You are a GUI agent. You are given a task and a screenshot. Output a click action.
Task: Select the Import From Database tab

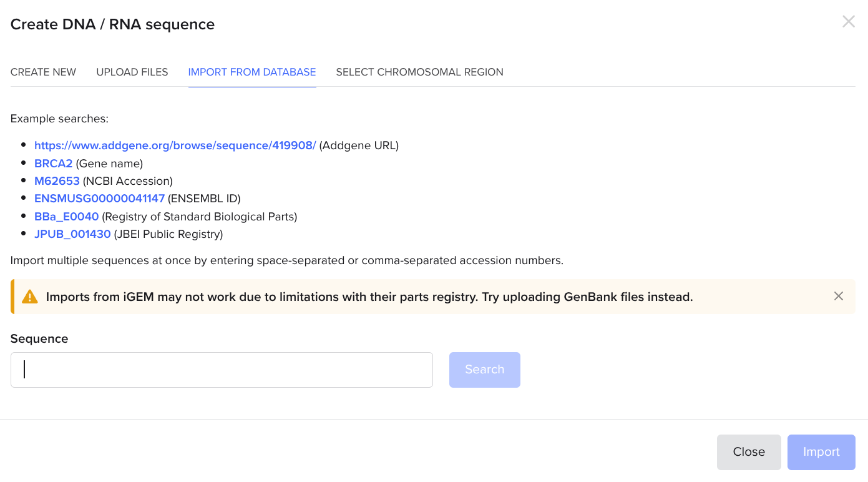[252, 72]
